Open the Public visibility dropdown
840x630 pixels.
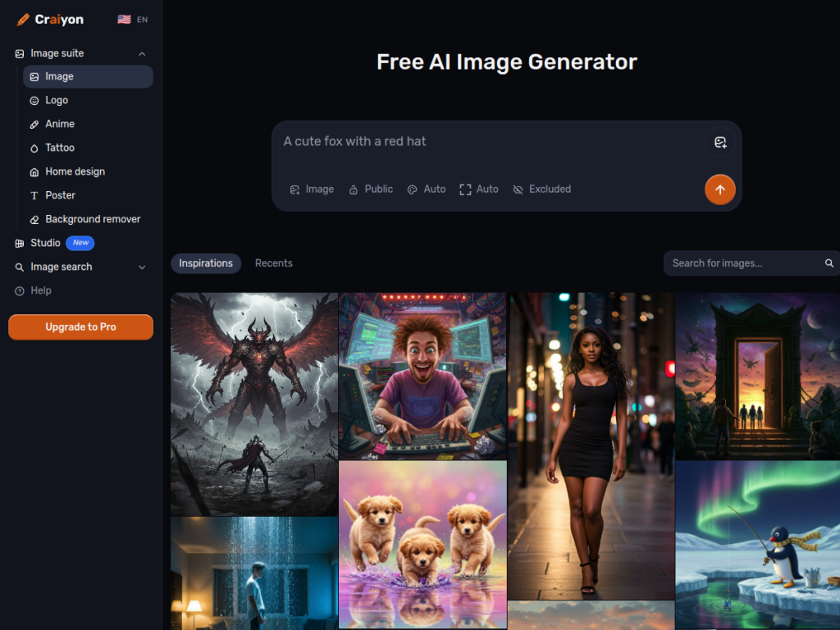(371, 189)
